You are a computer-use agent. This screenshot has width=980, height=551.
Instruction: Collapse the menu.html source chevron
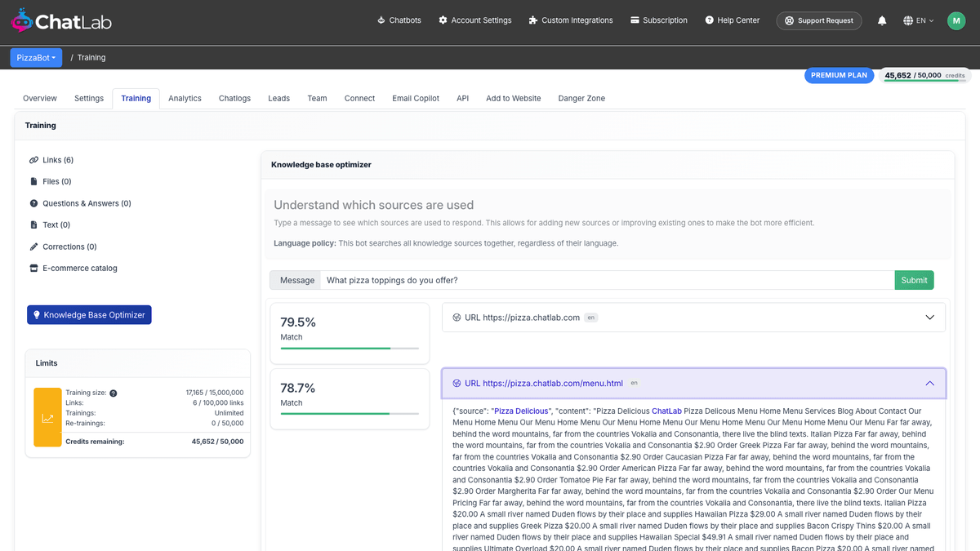pyautogui.click(x=929, y=383)
